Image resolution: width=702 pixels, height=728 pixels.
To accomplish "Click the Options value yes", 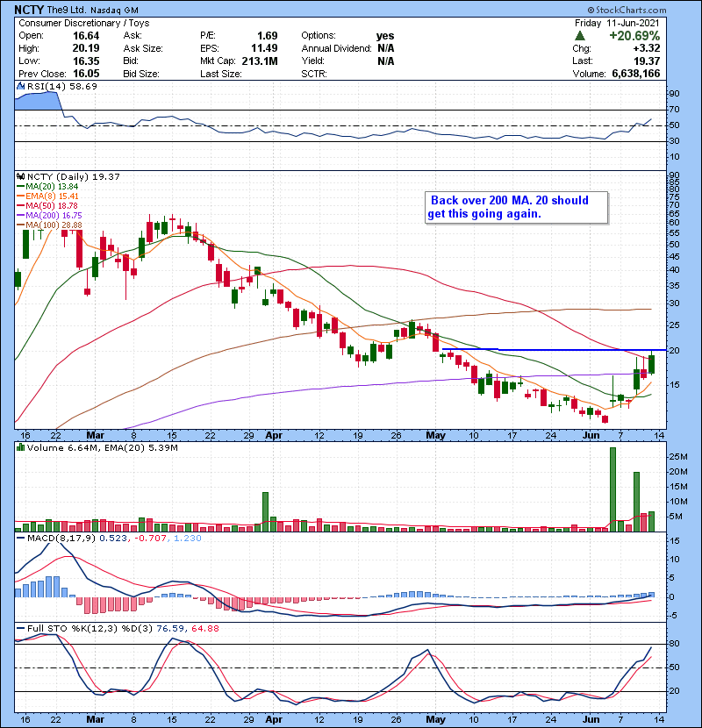I will (385, 36).
